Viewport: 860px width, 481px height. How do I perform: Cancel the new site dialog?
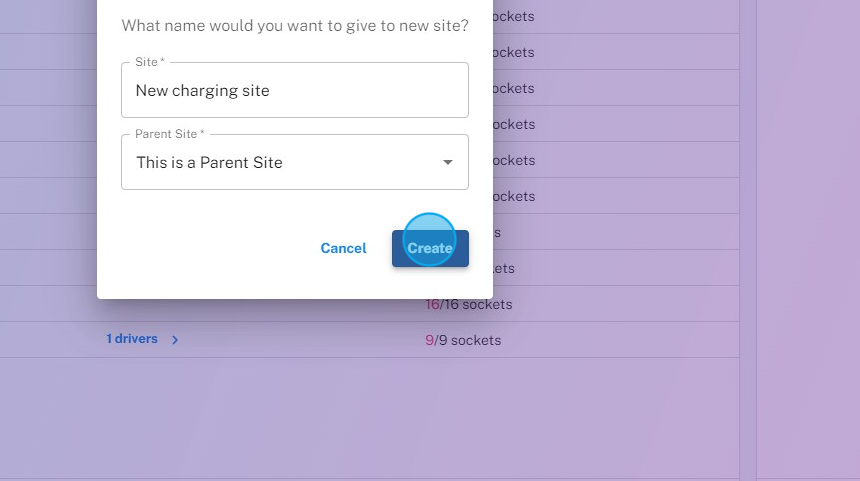click(x=343, y=248)
